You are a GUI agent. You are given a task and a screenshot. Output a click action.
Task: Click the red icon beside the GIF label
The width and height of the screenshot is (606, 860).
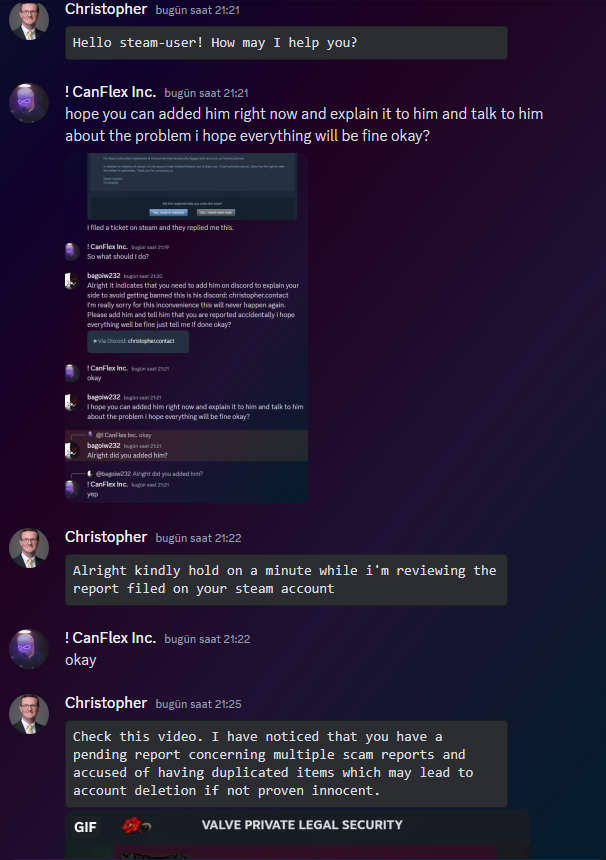coord(136,825)
